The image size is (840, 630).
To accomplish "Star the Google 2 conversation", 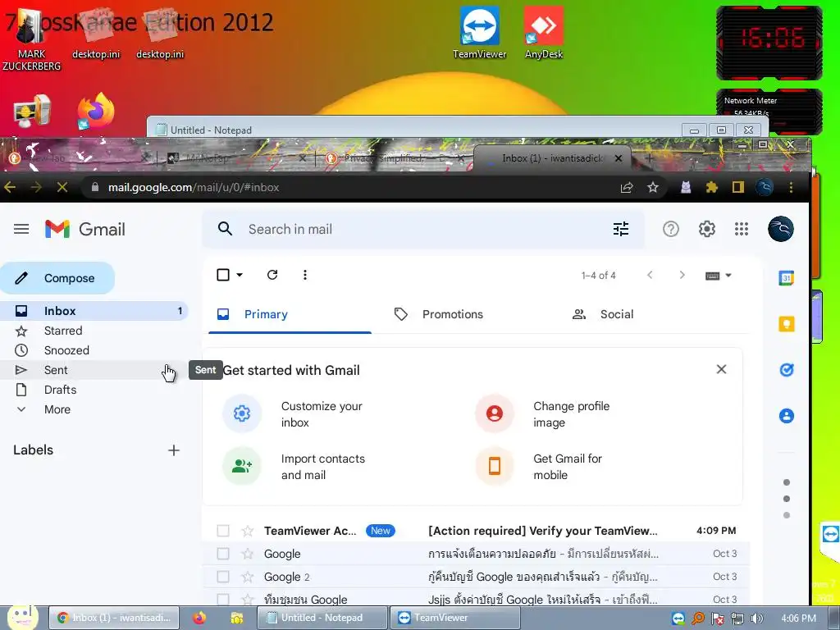I will click(x=248, y=577).
